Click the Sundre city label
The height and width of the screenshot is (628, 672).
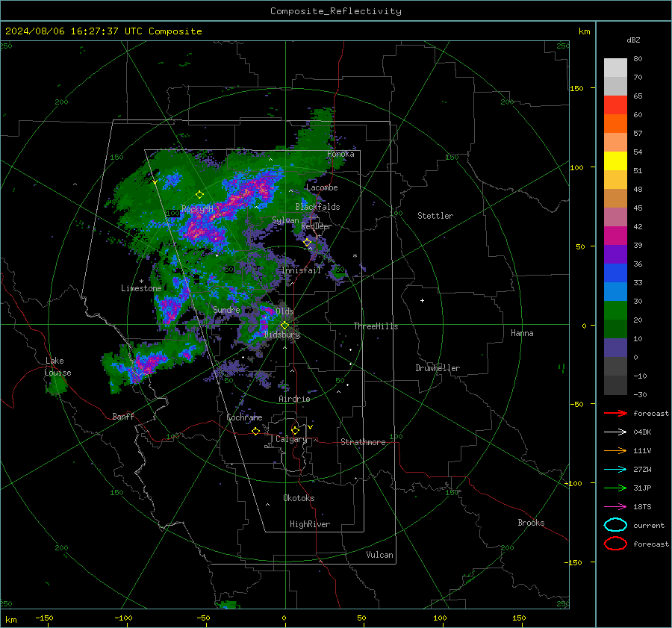click(x=226, y=310)
